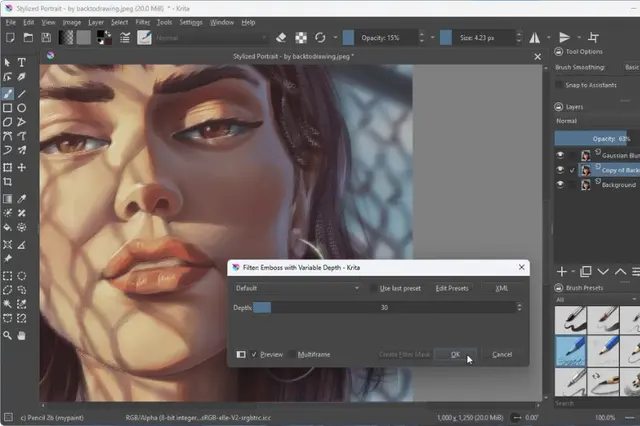Open the Default preset dropdown
The image size is (640, 426).
pos(297,288)
